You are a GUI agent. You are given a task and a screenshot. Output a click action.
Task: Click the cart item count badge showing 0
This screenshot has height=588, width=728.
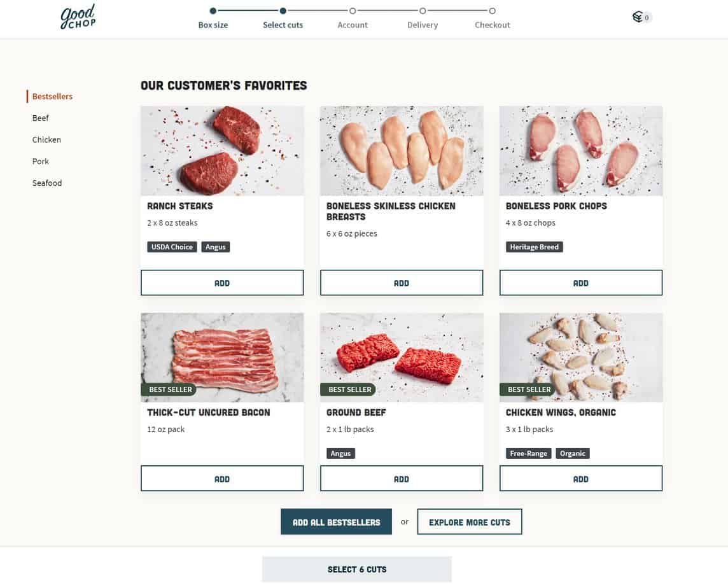coord(647,18)
